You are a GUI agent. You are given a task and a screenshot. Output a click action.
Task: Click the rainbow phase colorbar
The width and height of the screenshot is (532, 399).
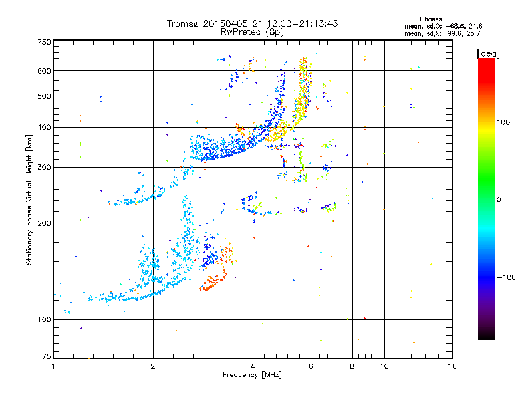(487, 199)
